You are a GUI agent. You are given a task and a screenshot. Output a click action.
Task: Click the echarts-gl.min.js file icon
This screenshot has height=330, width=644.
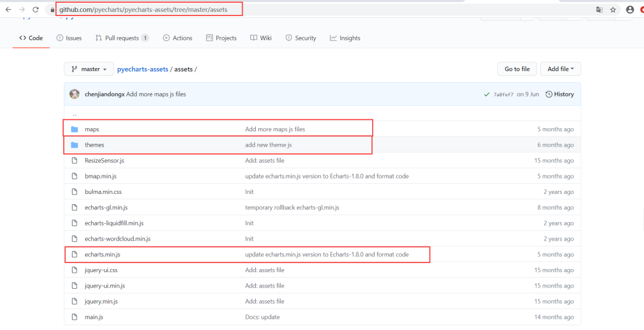coord(75,208)
